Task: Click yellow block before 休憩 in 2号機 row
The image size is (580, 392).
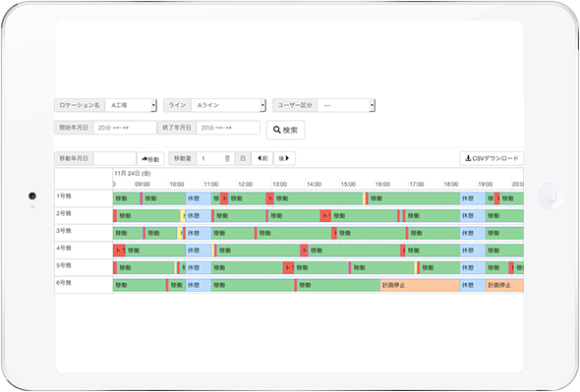Action: click(183, 215)
